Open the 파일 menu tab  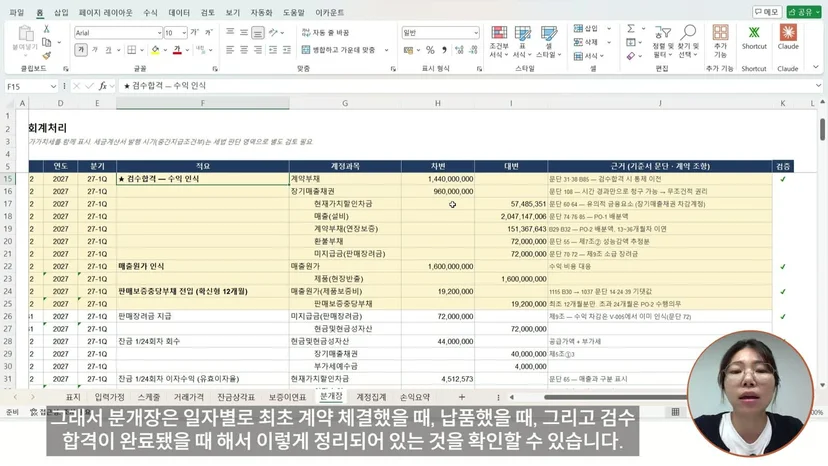pyautogui.click(x=17, y=12)
